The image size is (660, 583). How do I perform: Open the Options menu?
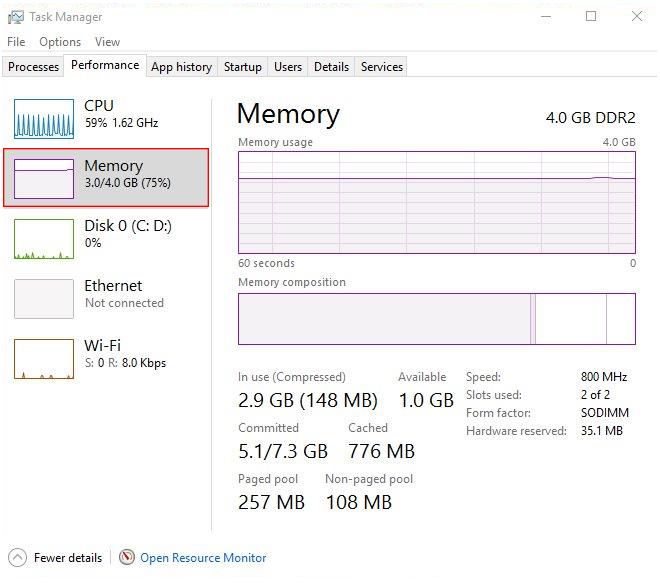[60, 42]
